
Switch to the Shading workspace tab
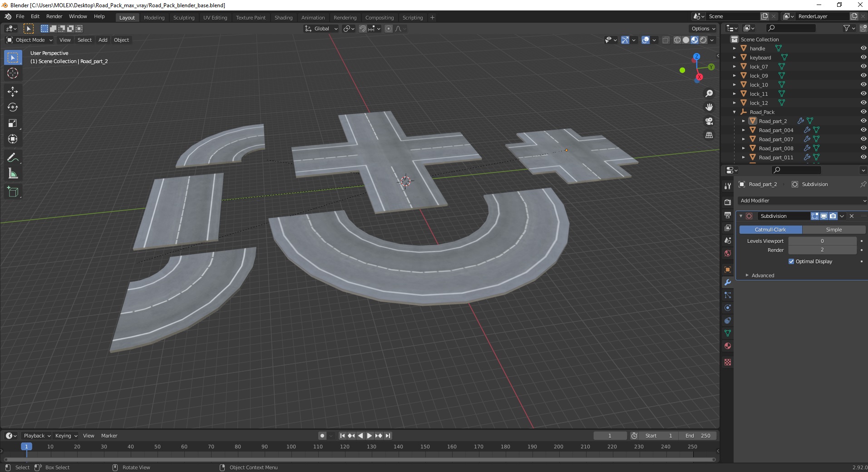point(283,18)
